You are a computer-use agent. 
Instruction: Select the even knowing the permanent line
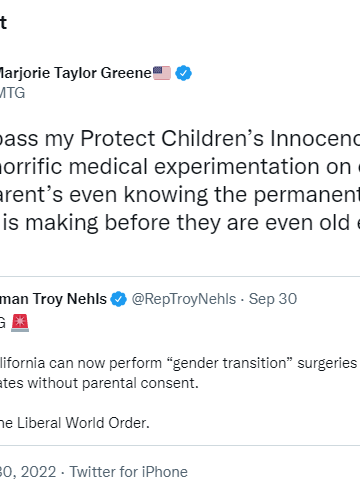(180, 195)
